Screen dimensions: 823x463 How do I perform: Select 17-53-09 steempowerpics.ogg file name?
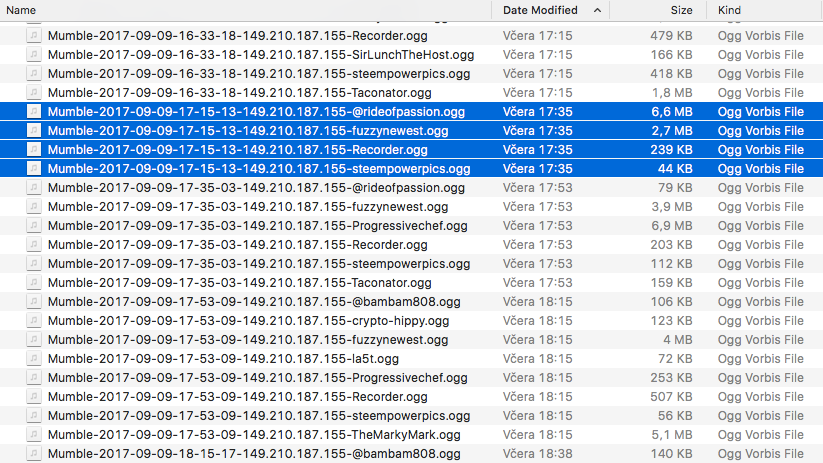259,416
